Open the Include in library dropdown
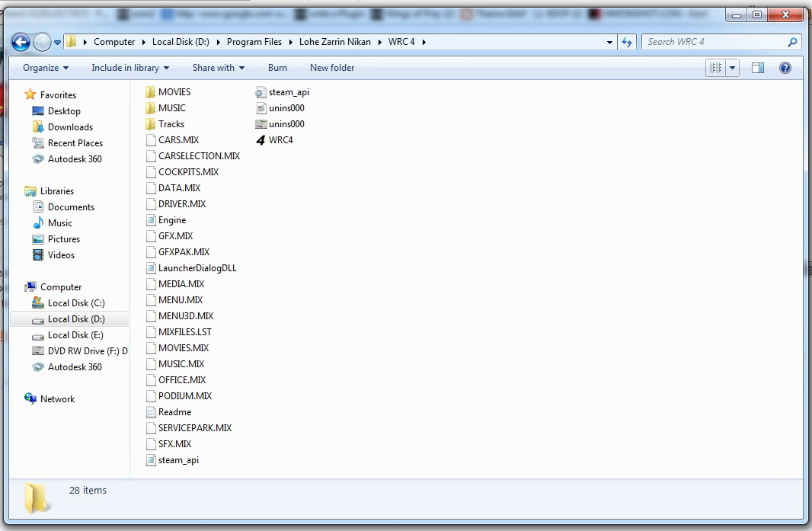The image size is (812, 531). click(130, 68)
